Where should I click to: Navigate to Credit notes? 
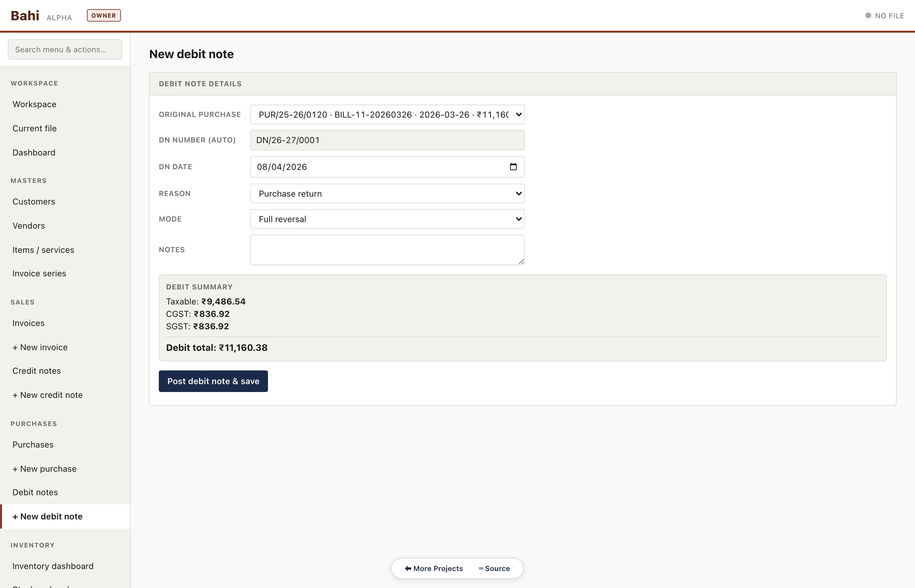coord(37,371)
